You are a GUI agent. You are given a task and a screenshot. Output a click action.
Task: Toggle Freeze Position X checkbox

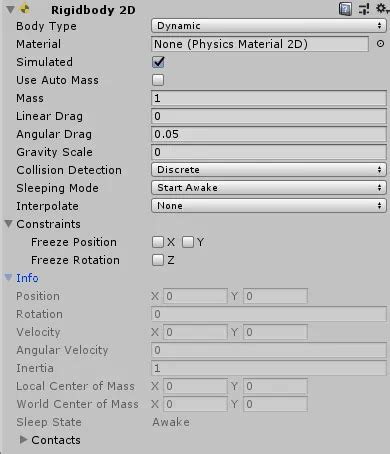click(x=158, y=242)
